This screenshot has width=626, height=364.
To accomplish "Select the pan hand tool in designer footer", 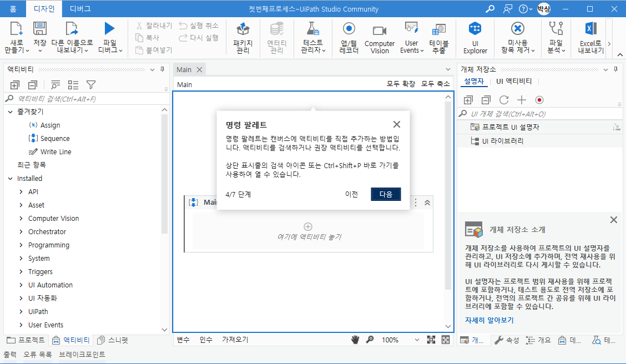I will coord(355,340).
